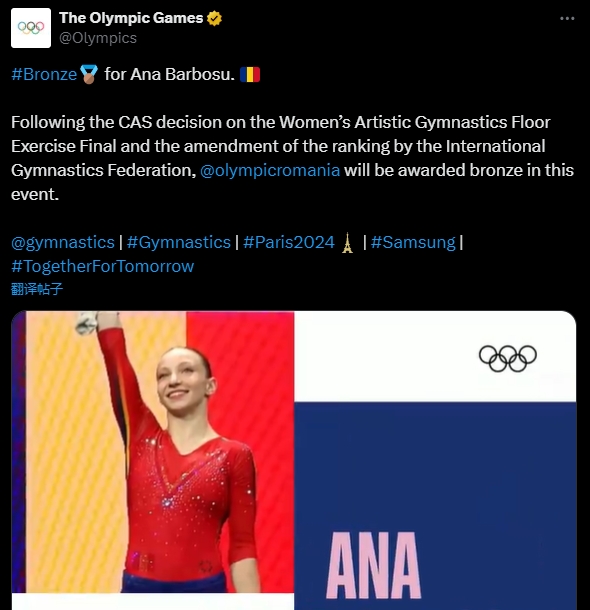
Task: Open the #TogetherForTomorrow hashtag
Action: pyautogui.click(x=103, y=266)
